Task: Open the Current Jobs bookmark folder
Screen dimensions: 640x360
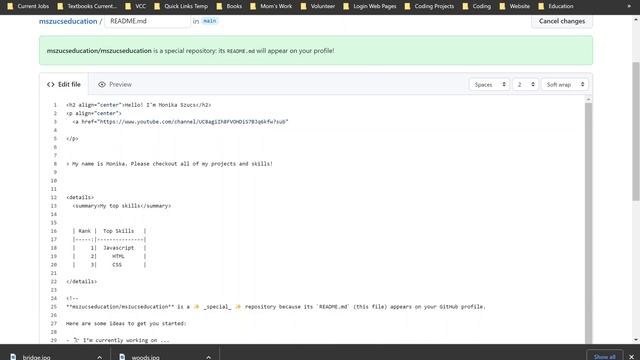Action: click(28, 6)
